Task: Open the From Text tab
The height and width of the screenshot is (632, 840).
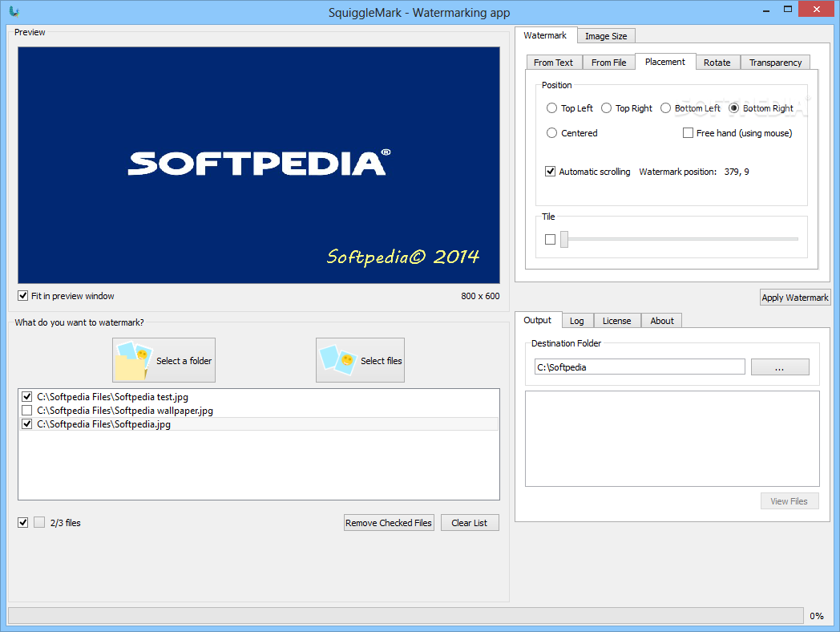Action: (554, 63)
